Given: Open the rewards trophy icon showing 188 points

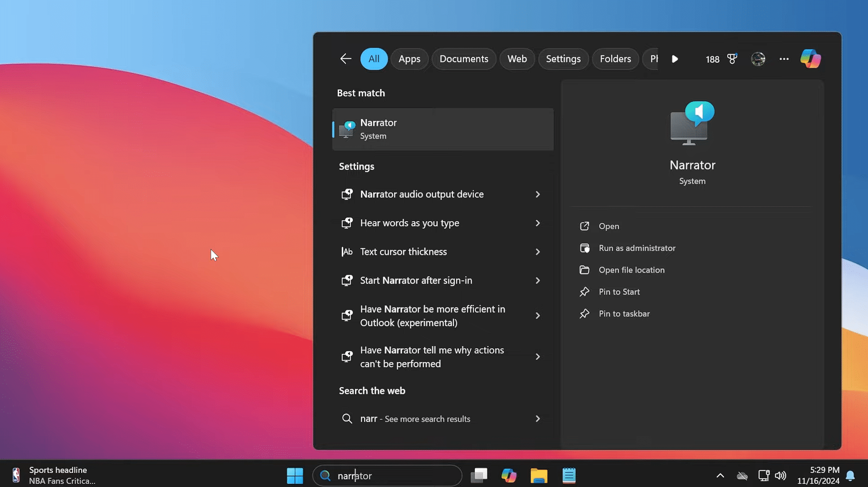Looking at the screenshot, I should 732,59.
